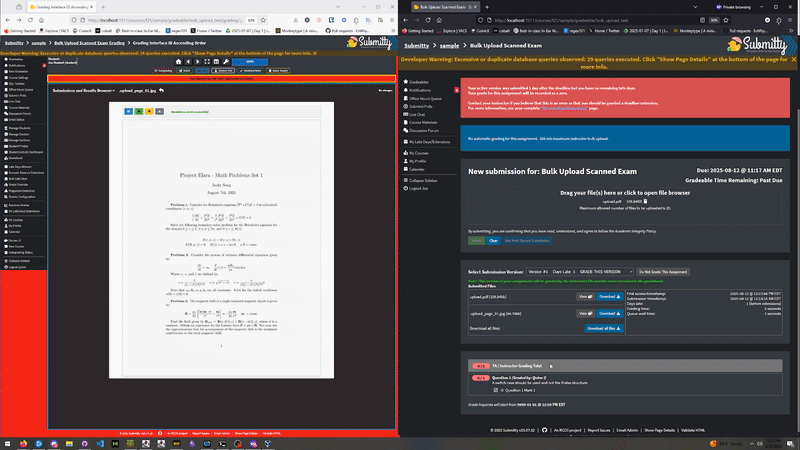Open grading settings wrench icon

click(x=226, y=62)
